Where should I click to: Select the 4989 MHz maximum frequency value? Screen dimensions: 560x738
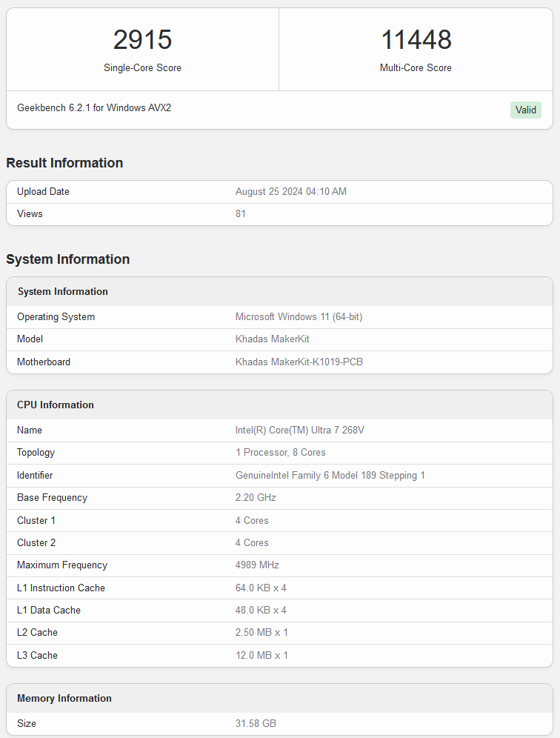(257, 565)
